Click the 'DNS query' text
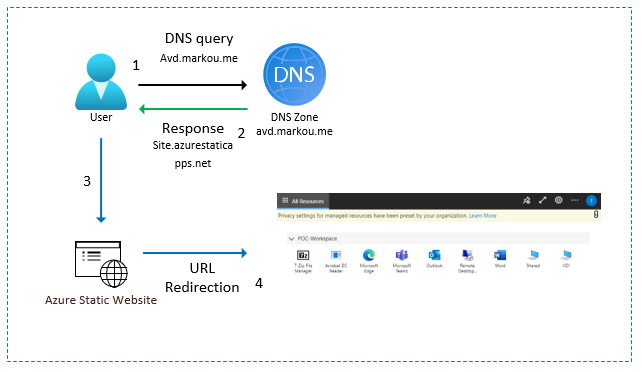642x372 pixels. click(199, 39)
